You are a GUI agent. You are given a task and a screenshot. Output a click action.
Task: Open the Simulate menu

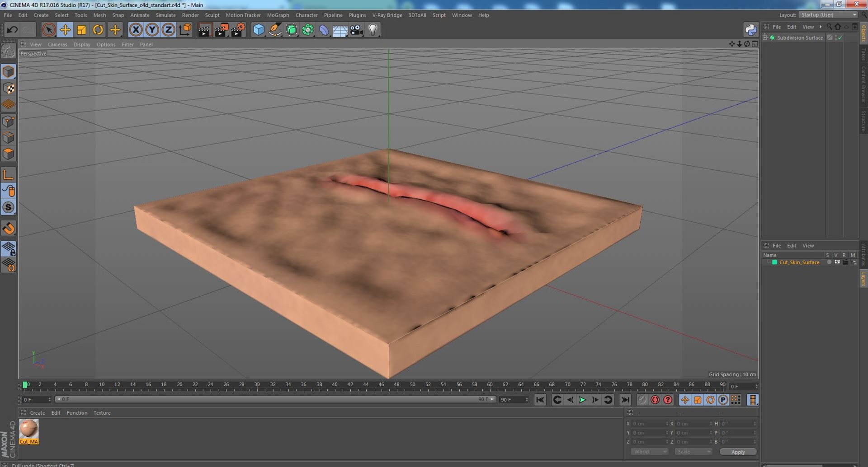click(x=165, y=15)
